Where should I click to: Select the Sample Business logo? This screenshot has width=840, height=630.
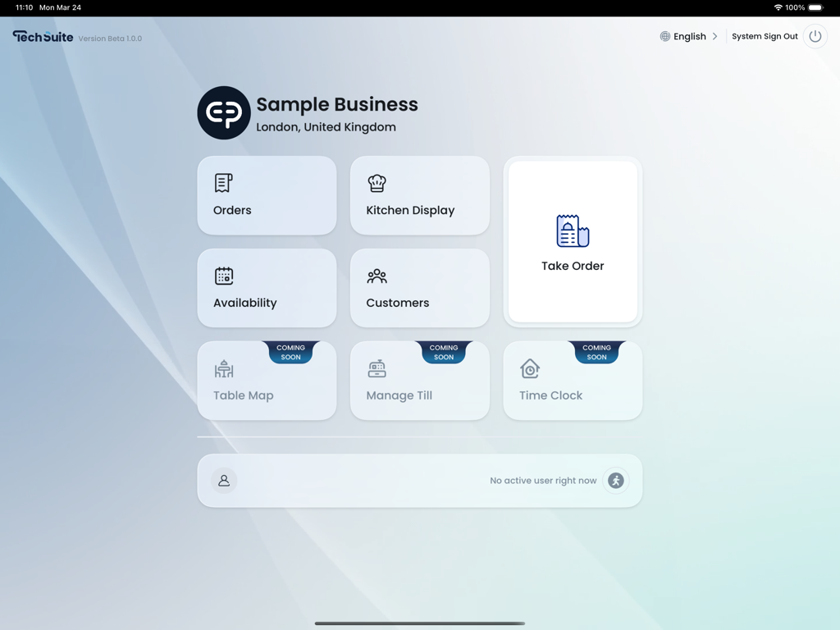223,112
